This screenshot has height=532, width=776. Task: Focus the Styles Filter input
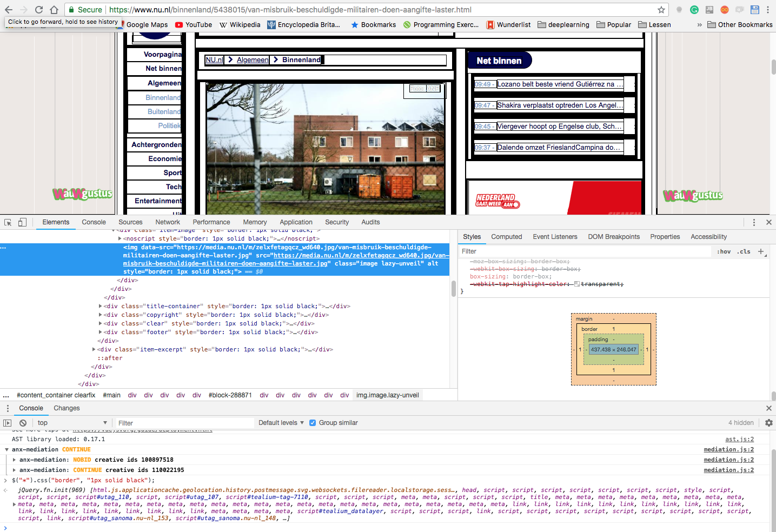[584, 251]
